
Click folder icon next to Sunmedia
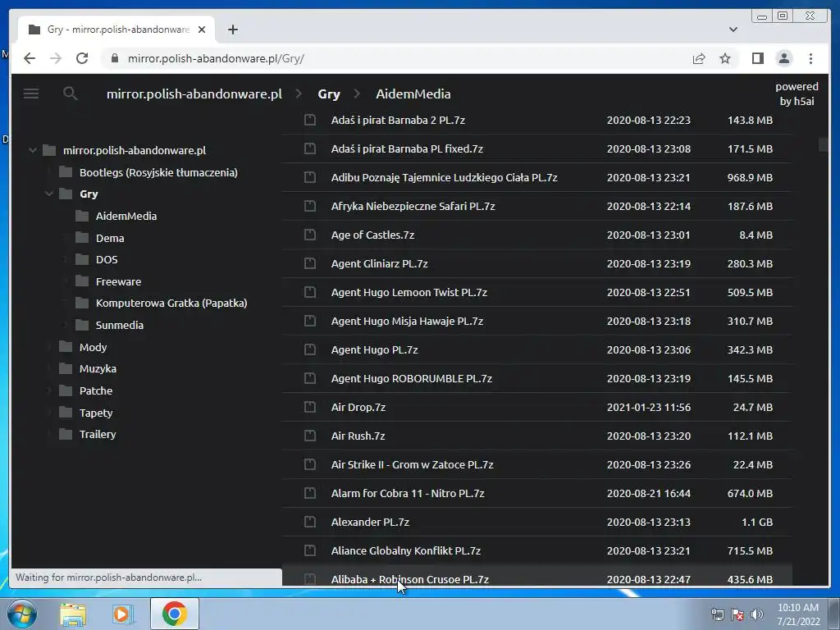click(82, 325)
